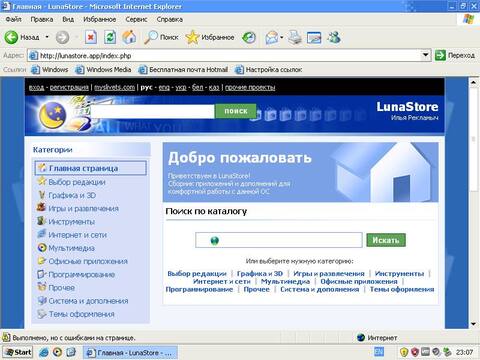Switch language to укр

181,87
